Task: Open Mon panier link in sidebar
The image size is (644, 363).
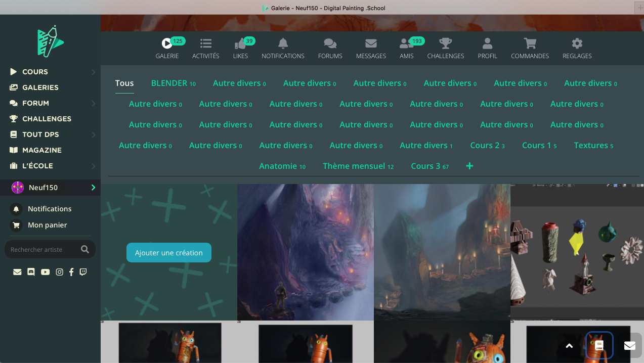Action: [47, 225]
